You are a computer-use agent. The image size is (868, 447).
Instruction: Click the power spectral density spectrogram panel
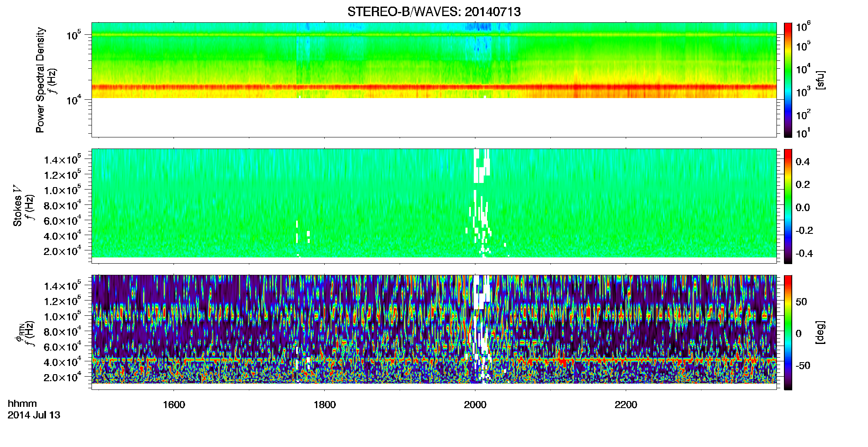434,80
